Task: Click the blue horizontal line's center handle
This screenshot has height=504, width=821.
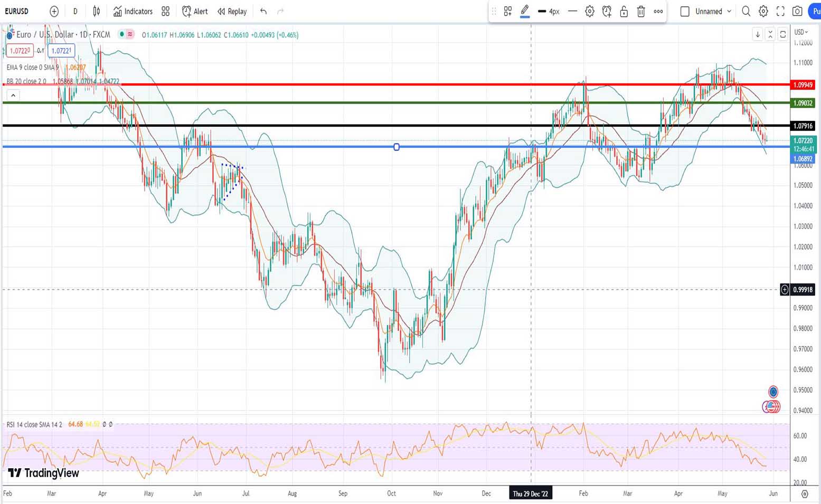Action: pyautogui.click(x=397, y=147)
